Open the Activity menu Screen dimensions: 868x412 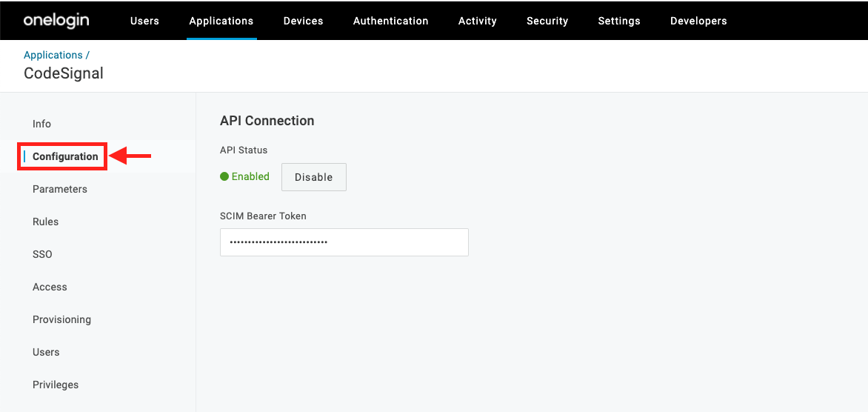477,21
